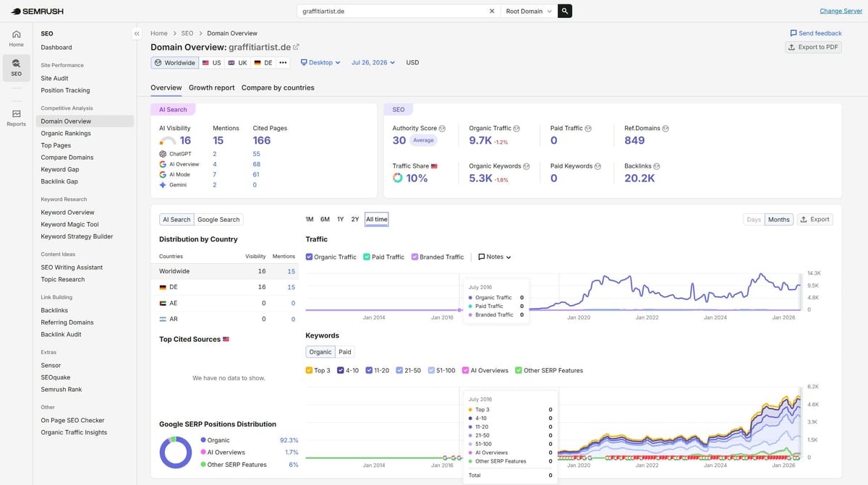Click the Organic Traffic info icon

pyautogui.click(x=516, y=129)
